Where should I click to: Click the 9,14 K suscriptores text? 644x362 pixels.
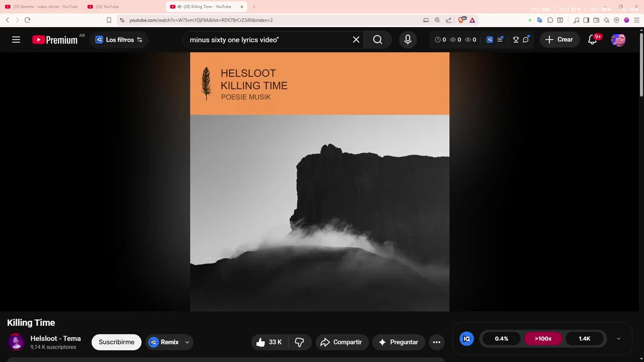pyautogui.click(x=53, y=347)
